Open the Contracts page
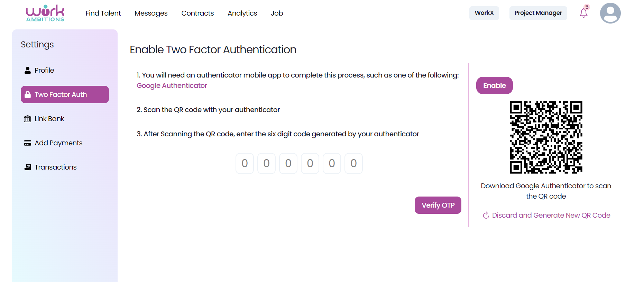This screenshot has width=644, height=282. click(x=197, y=13)
